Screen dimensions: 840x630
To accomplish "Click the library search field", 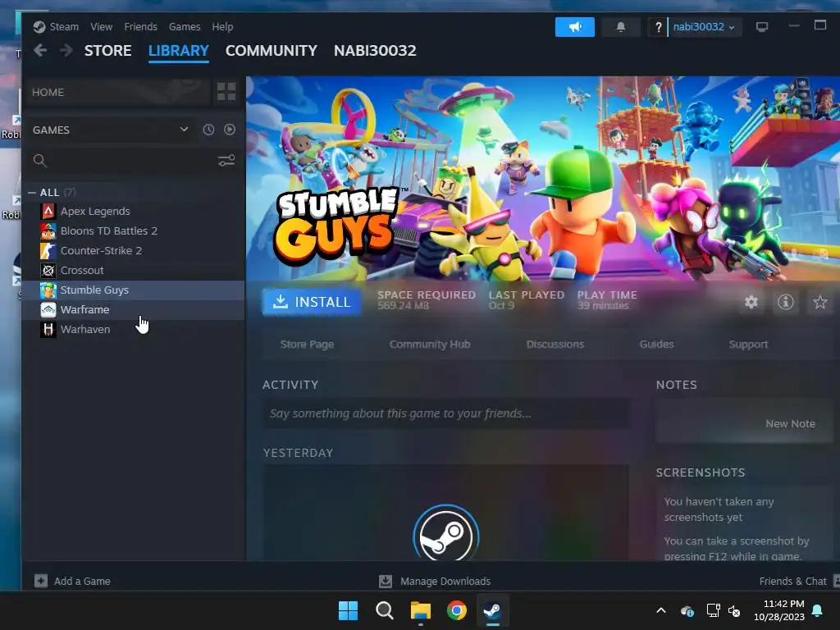I will tap(131, 160).
